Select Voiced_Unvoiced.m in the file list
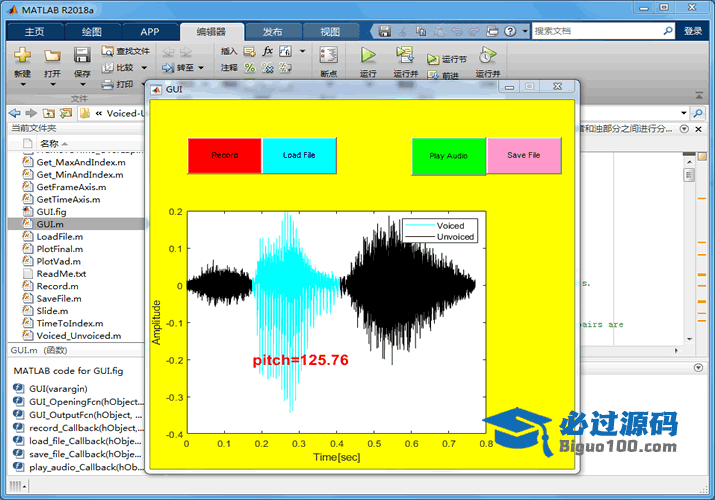715x500 pixels. (77, 335)
